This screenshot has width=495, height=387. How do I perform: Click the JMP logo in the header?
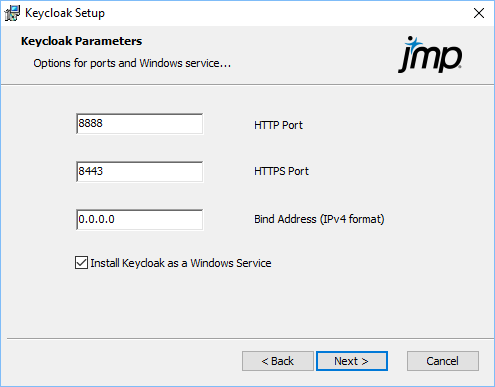point(430,54)
